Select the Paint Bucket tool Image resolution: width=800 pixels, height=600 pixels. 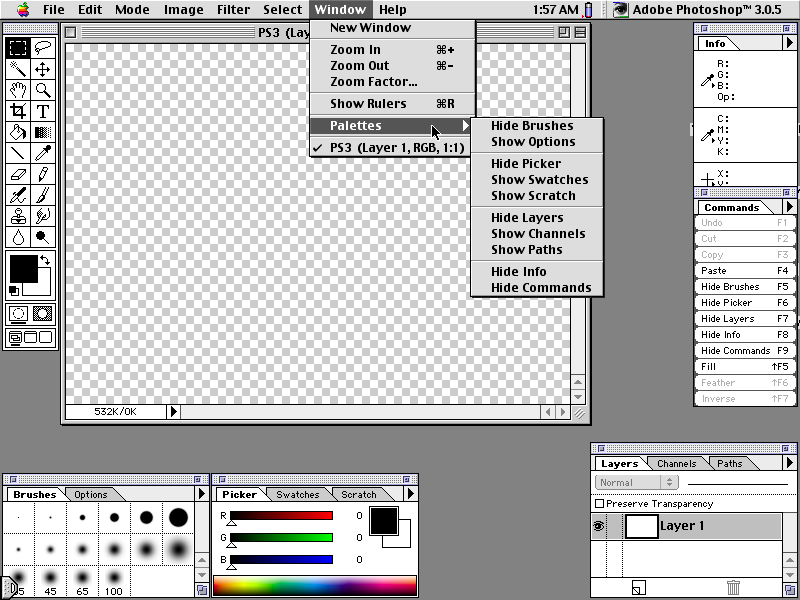(x=18, y=132)
